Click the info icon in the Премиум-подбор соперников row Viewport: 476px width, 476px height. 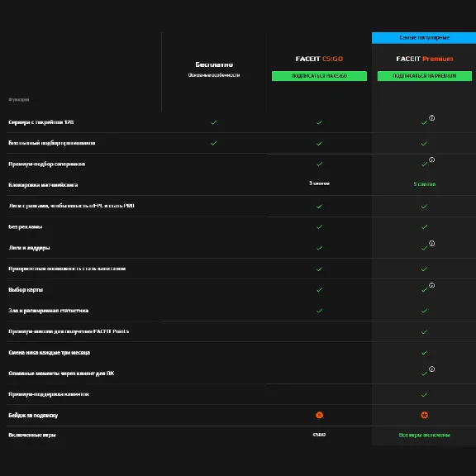pos(431,159)
